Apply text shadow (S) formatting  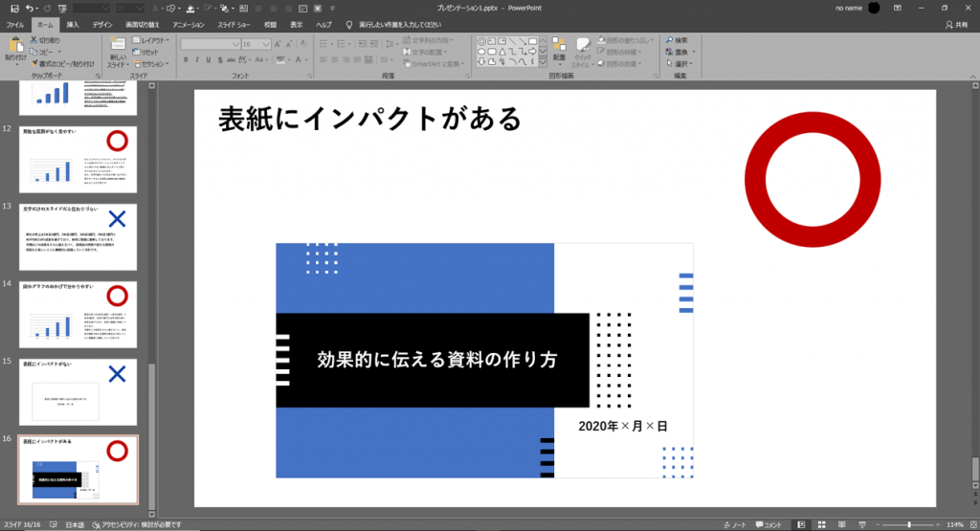tap(219, 60)
